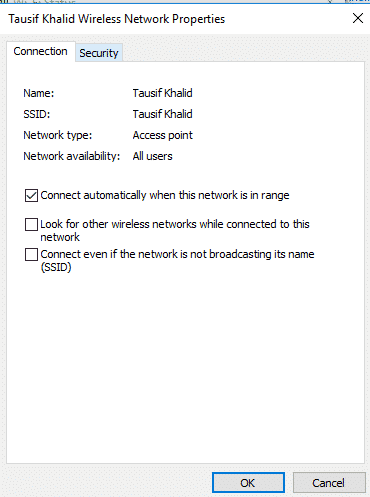Click the SSID value Tausif Khalid
This screenshot has width=370, height=497.
tap(162, 114)
